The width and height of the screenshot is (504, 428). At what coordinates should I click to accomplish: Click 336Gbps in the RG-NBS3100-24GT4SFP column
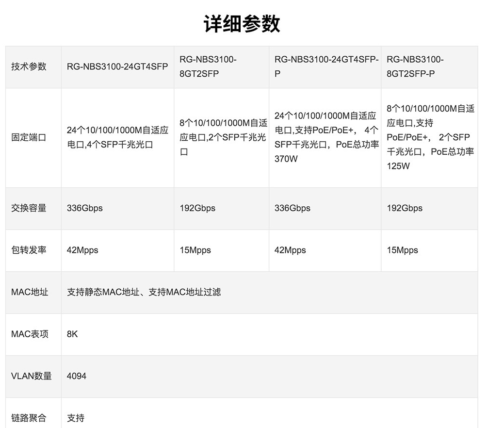(85, 208)
